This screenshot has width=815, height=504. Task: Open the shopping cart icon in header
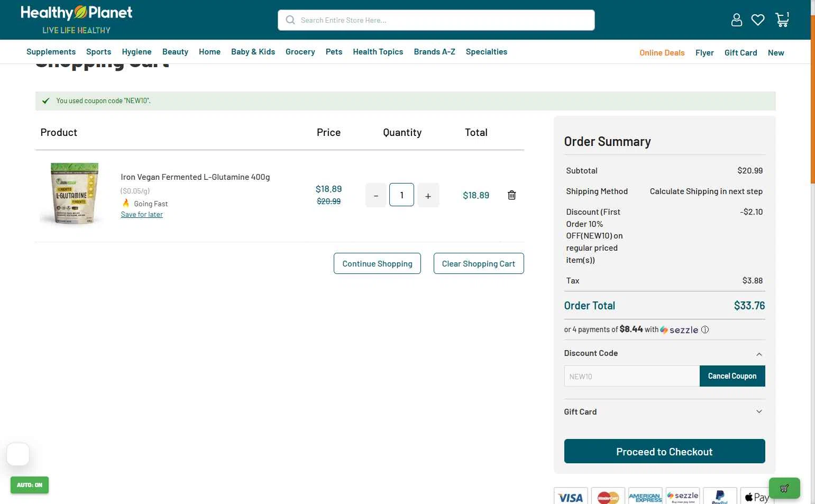click(x=782, y=20)
